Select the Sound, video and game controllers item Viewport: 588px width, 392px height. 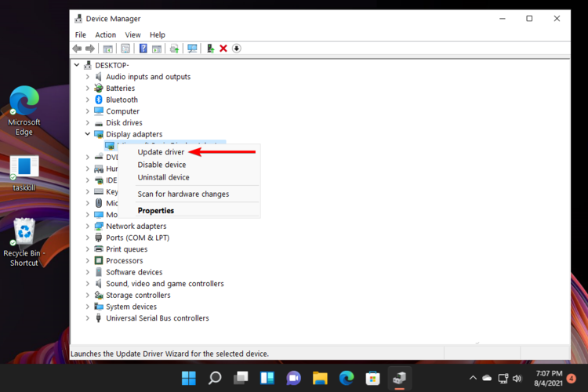click(165, 284)
